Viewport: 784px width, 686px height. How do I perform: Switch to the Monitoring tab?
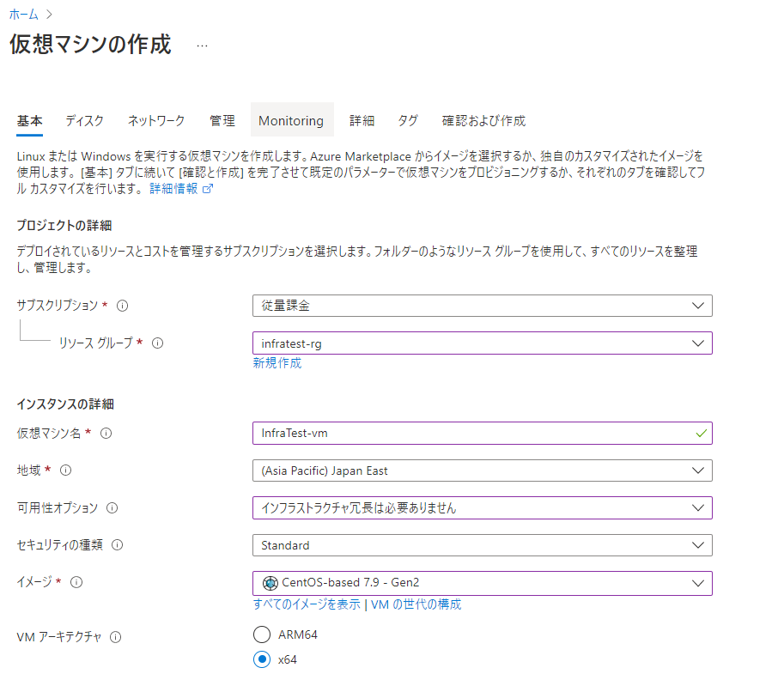coord(291,120)
